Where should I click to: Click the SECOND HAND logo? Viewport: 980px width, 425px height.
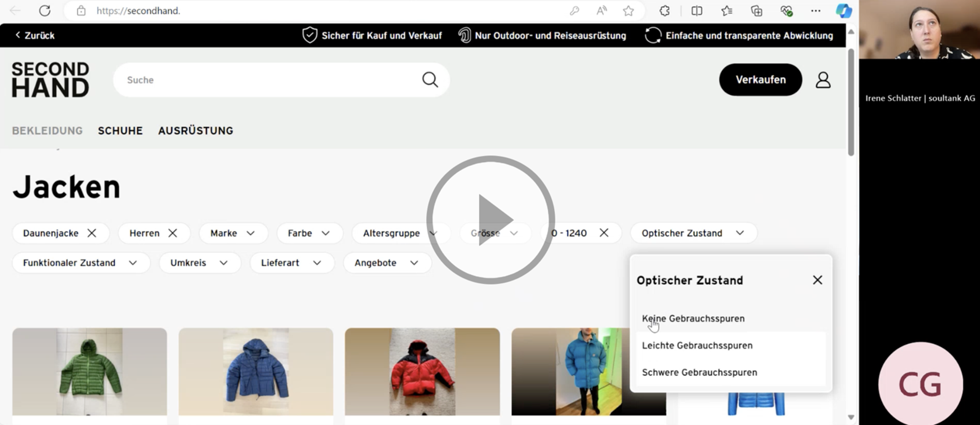tap(50, 79)
